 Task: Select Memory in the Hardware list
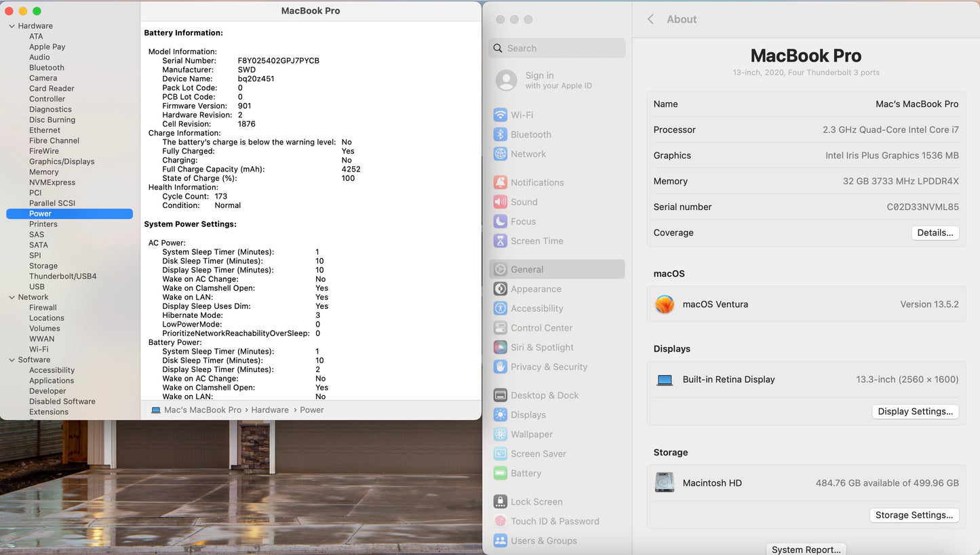click(44, 172)
